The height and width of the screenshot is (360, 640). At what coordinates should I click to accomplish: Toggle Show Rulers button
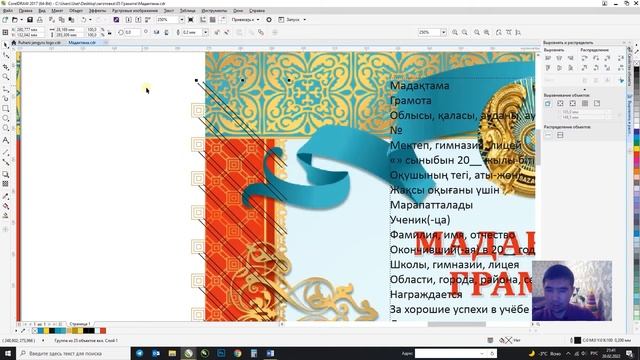click(x=203, y=20)
